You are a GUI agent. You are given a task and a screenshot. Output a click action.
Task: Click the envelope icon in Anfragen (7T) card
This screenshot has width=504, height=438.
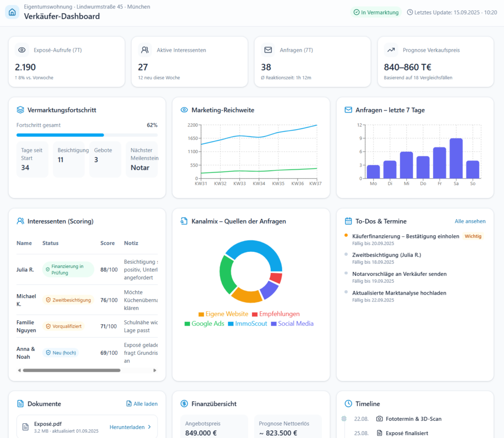[268, 50]
